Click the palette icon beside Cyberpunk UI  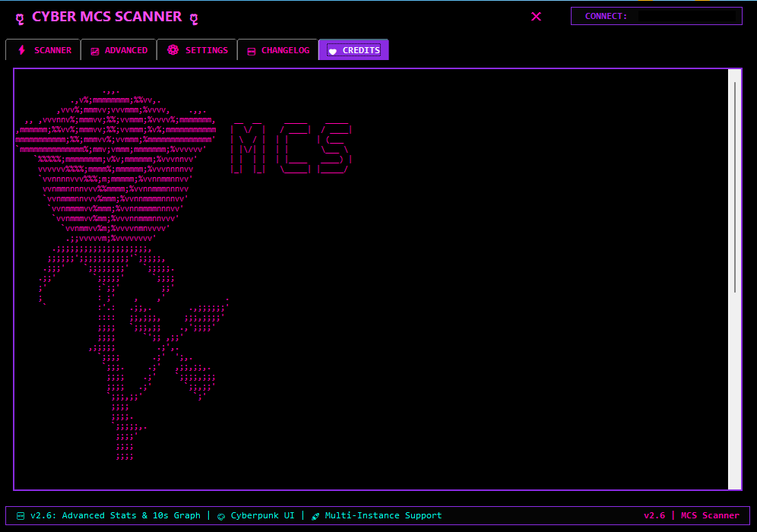(221, 516)
